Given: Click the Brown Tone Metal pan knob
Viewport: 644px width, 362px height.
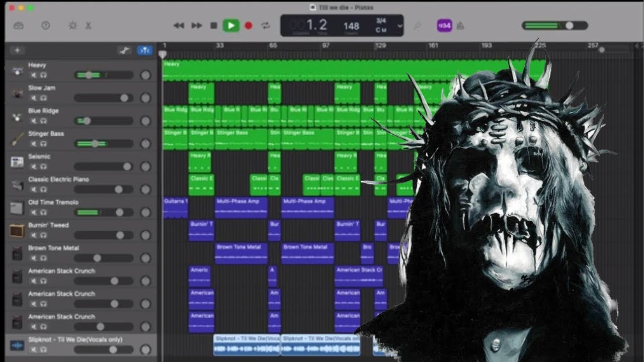Looking at the screenshot, I should [145, 258].
